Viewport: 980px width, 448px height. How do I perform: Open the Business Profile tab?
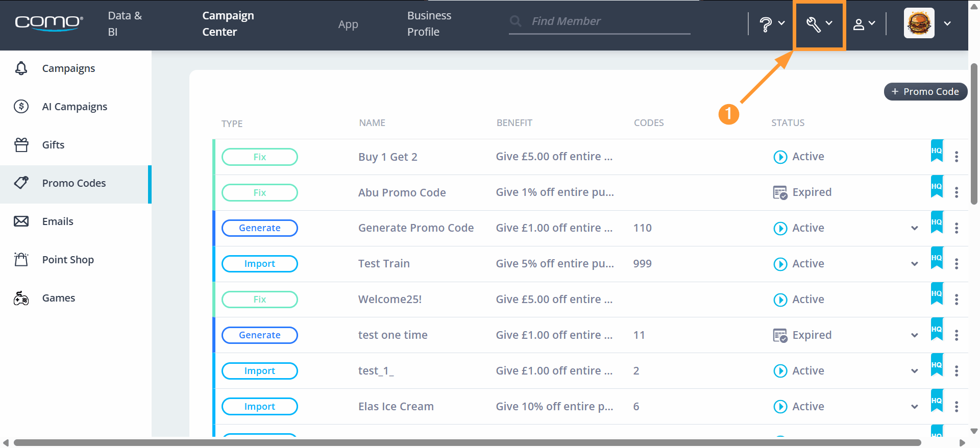429,23
